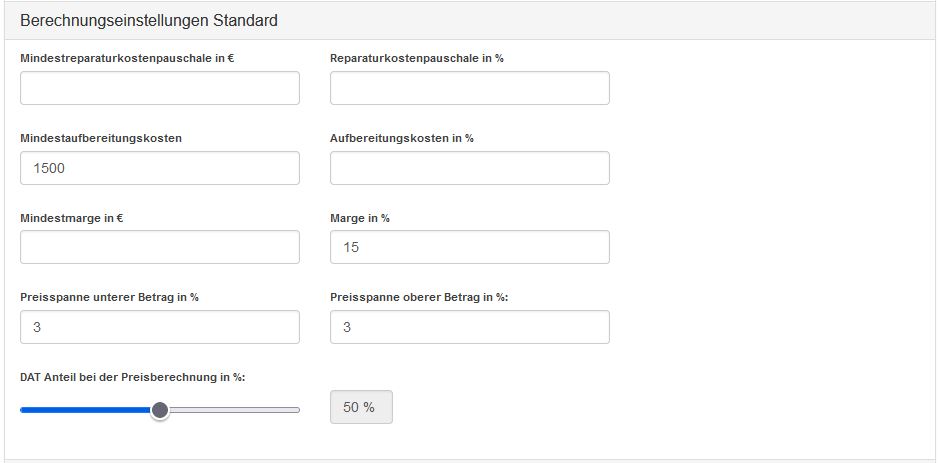This screenshot has width=940, height=463.
Task: Click the Mindestreparaturkostenpauschale in € label
Action: [126, 58]
